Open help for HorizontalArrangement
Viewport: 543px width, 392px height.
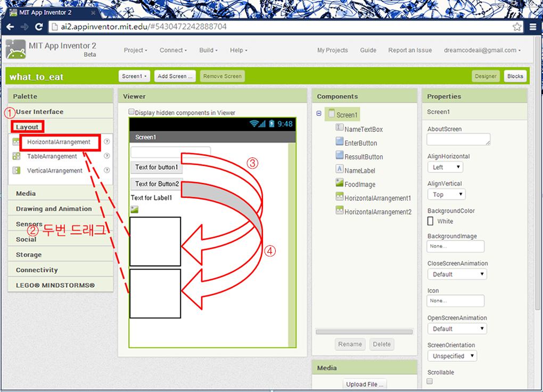[107, 141]
